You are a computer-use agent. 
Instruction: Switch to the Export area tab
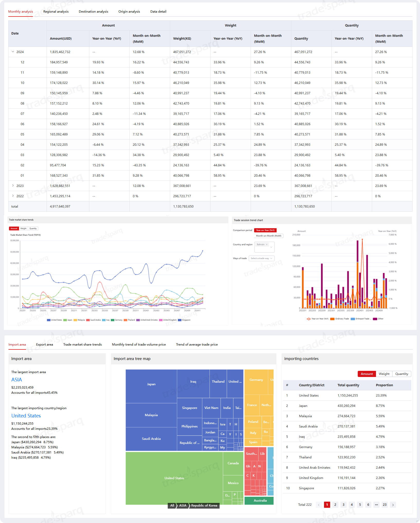pos(45,345)
